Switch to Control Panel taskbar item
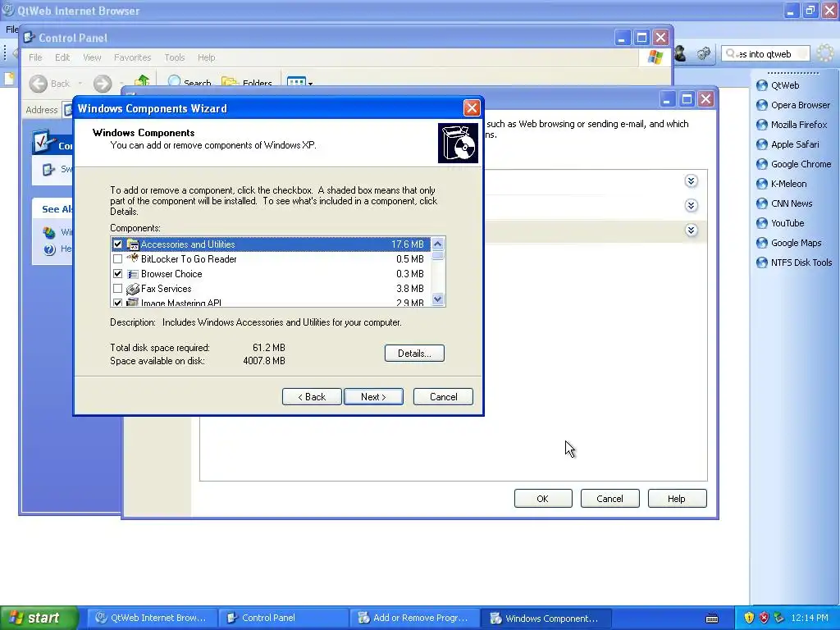This screenshot has height=630, width=840. tap(283, 619)
